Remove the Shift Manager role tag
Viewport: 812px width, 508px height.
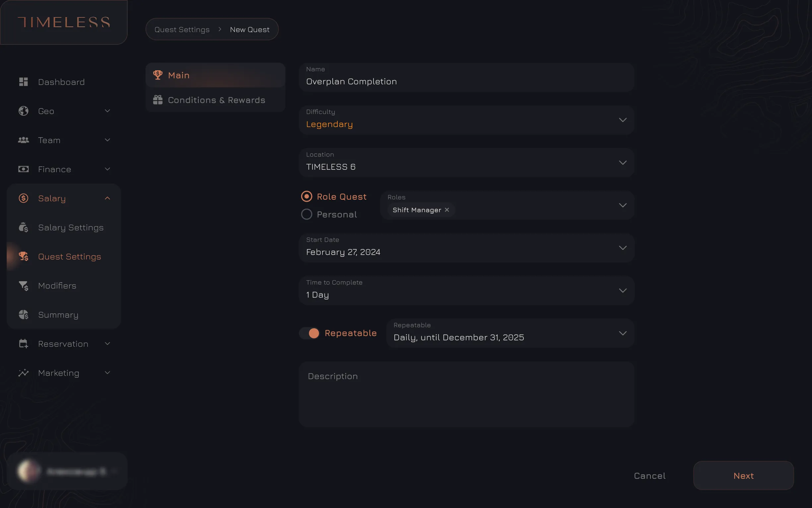447,210
